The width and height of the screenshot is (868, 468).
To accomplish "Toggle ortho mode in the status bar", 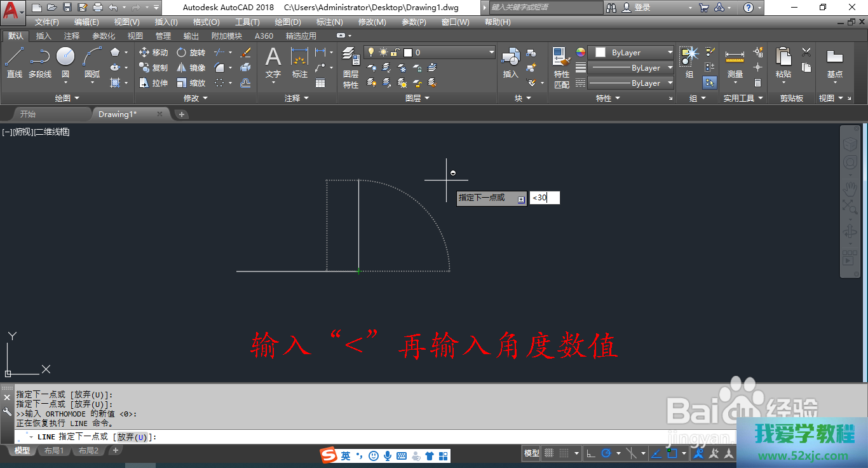I will tap(590, 453).
